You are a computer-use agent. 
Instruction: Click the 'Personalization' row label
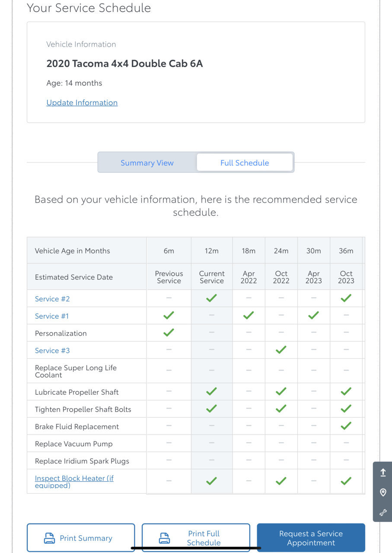[x=61, y=333]
